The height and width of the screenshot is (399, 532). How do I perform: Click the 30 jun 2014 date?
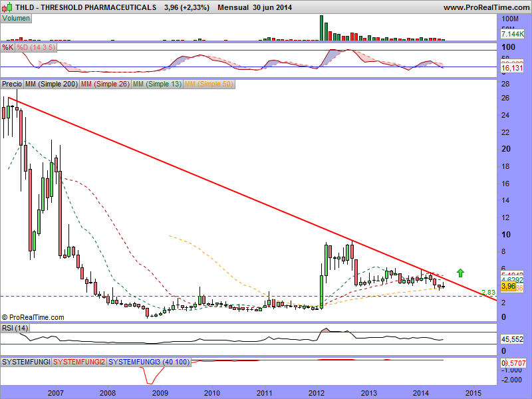tap(272, 7)
